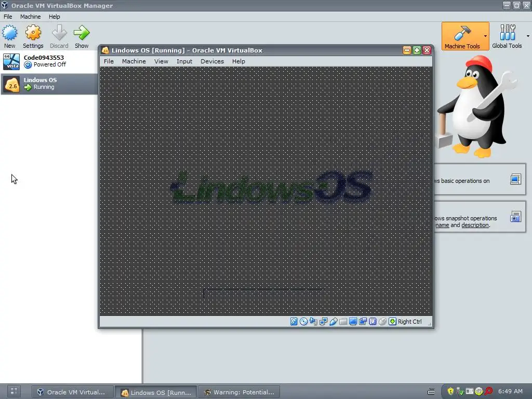The width and height of the screenshot is (532, 399).
Task: Follow the 'name' link in snapshot description
Action: point(442,225)
